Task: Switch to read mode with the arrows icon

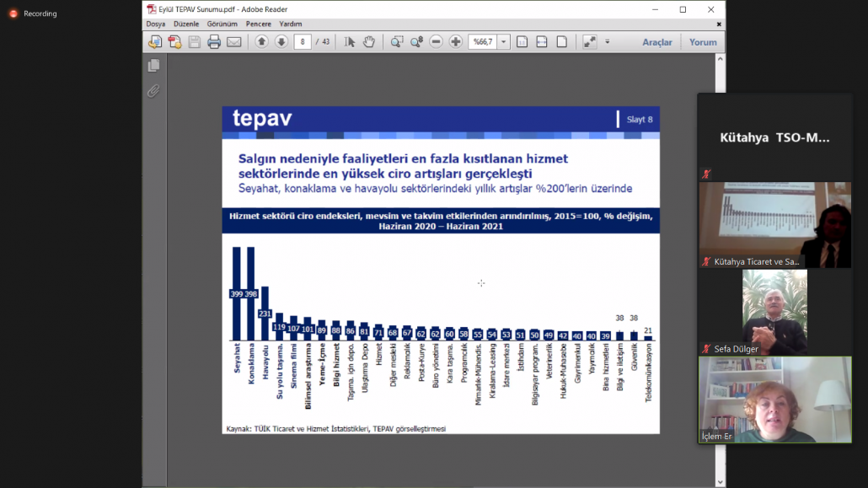Action: pyautogui.click(x=590, y=42)
